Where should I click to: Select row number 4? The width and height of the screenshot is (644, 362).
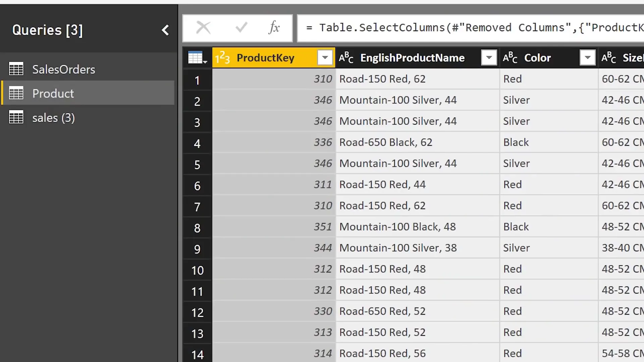tap(197, 143)
